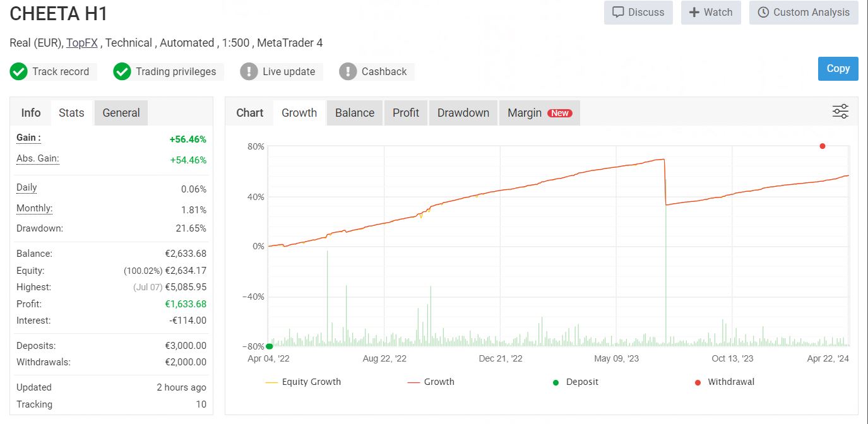Hide Withdrawal markers via legend entry

(725, 382)
